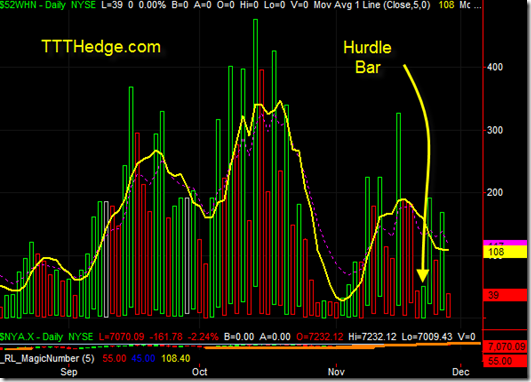Select the _RL_MagicNumber (5) indicator label
531x382 pixels.
click(x=47, y=358)
